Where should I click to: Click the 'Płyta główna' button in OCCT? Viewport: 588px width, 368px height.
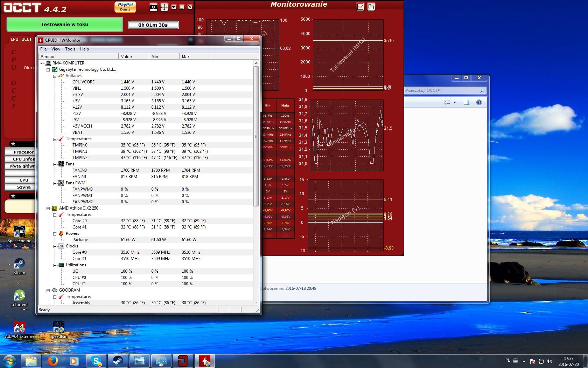pos(20,166)
